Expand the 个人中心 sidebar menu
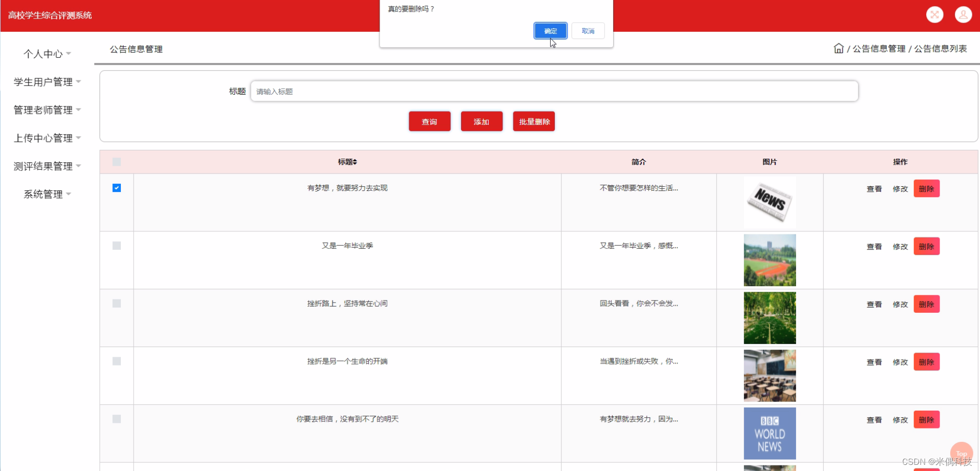The image size is (980, 471). click(47, 54)
